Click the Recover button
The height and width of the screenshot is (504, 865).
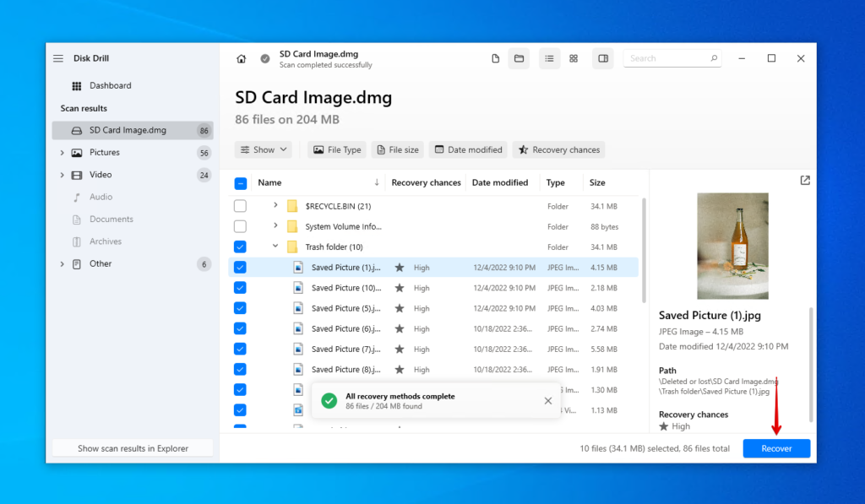pyautogui.click(x=775, y=448)
